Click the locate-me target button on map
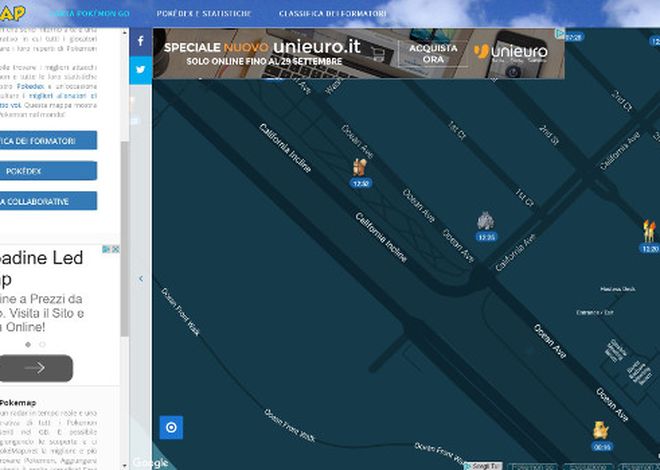Screen dimensions: 660x470 click(x=171, y=428)
